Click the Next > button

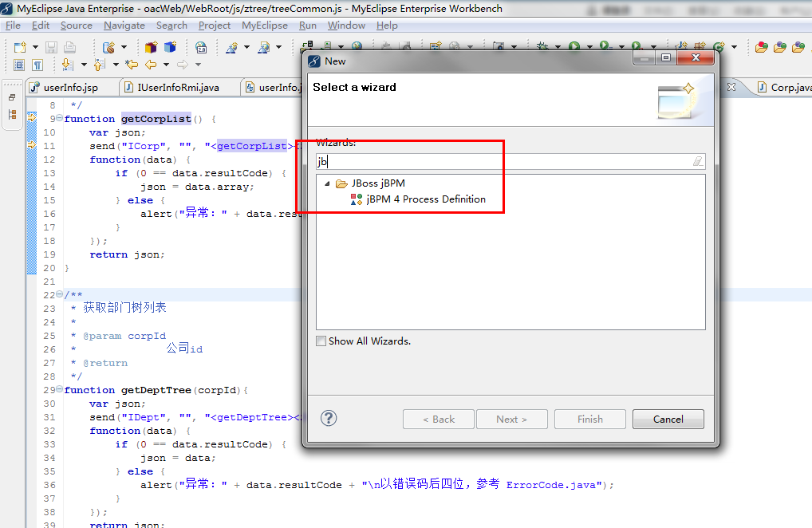tap(511, 420)
